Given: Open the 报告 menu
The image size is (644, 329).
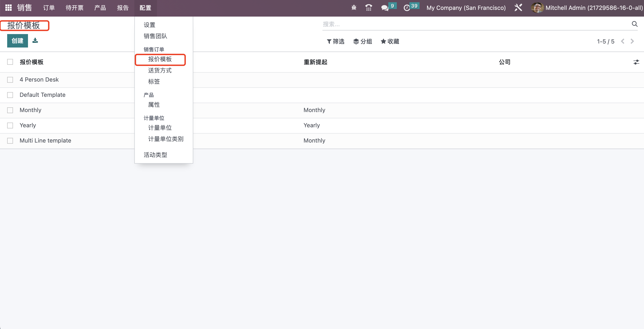Looking at the screenshot, I should click(x=123, y=8).
